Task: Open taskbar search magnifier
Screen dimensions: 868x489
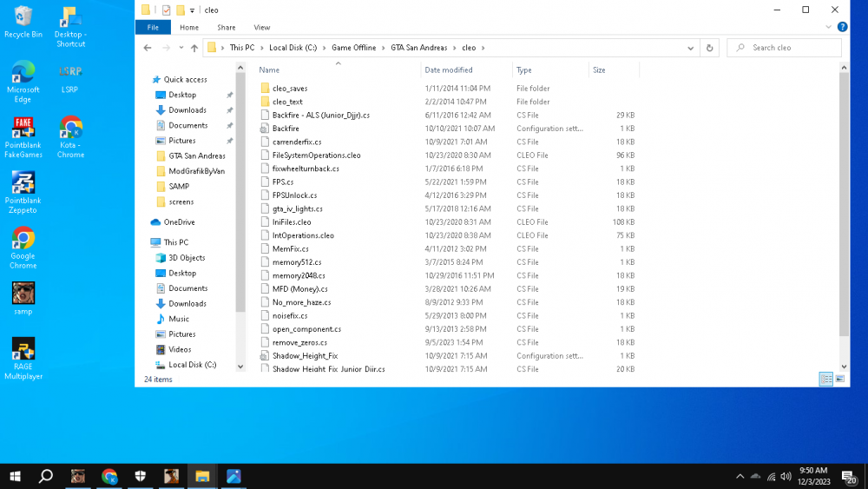Action: point(46,476)
